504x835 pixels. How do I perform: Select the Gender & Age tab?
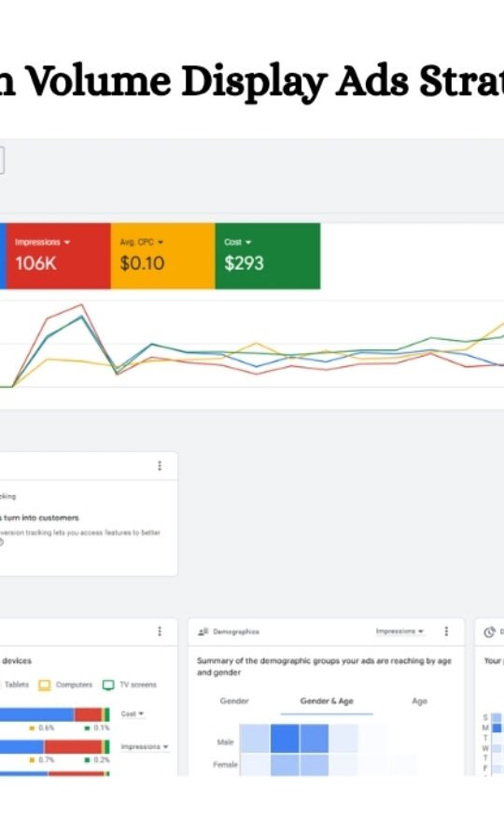pyautogui.click(x=327, y=701)
